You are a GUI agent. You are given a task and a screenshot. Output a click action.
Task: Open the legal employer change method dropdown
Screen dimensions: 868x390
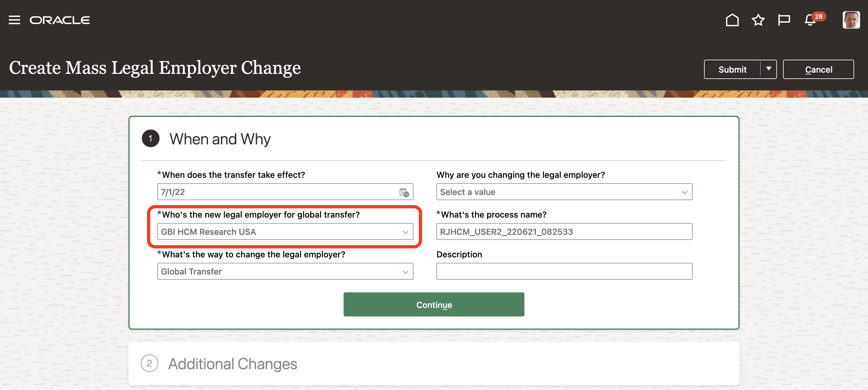(x=285, y=272)
